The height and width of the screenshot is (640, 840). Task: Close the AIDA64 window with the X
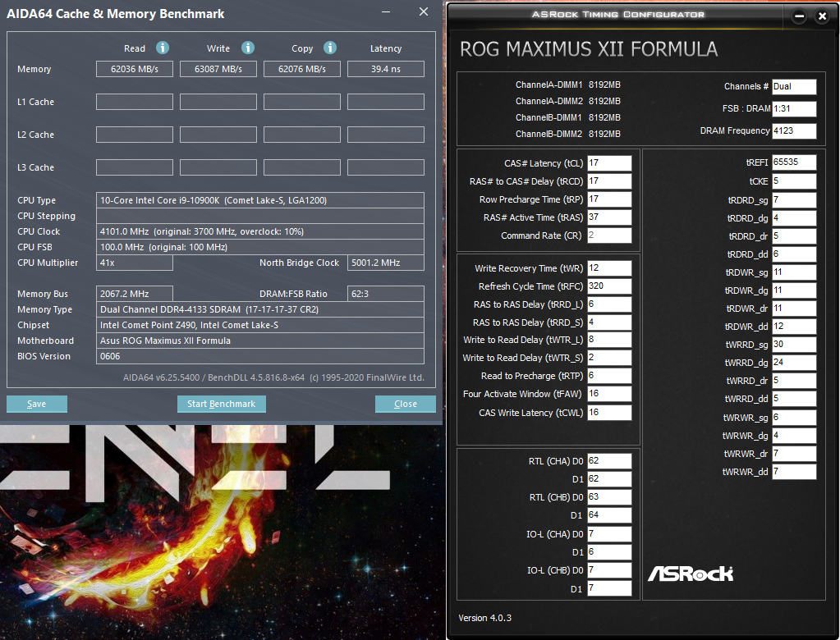(423, 11)
